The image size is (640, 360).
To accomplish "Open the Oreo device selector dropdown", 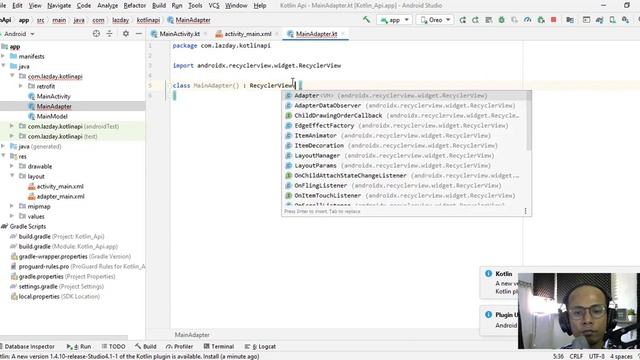I will pyautogui.click(x=435, y=20).
